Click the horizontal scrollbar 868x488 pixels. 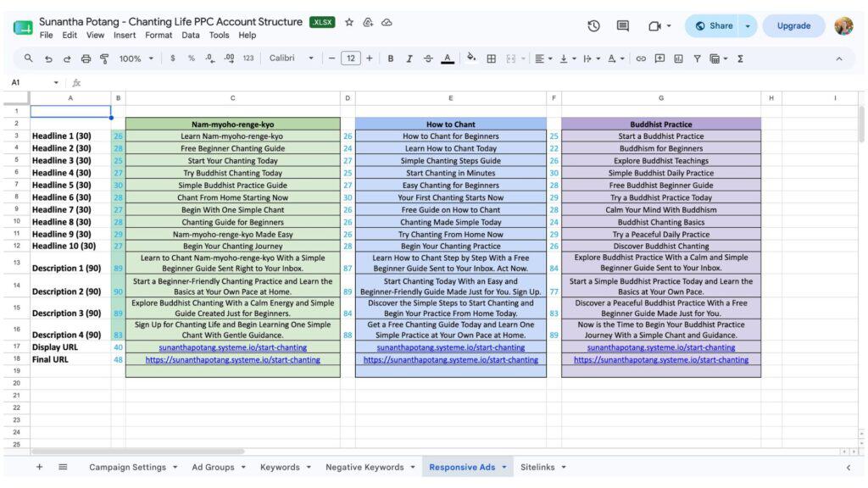(138, 451)
